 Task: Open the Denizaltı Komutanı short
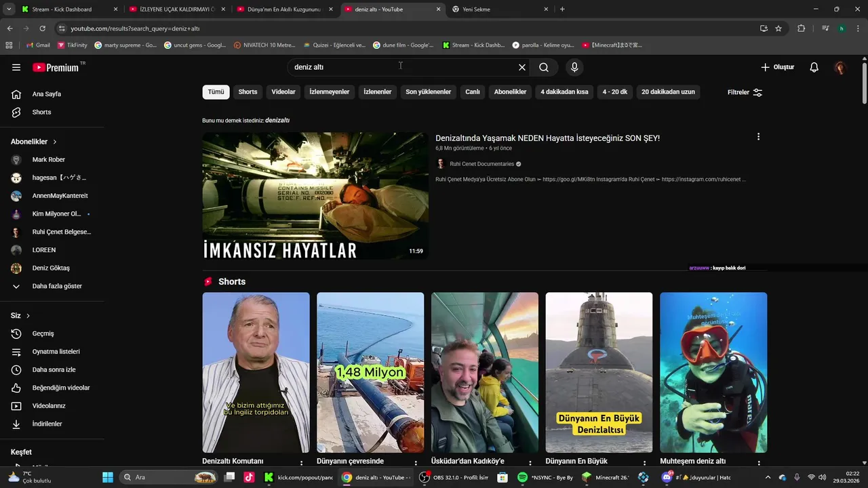coord(256,373)
